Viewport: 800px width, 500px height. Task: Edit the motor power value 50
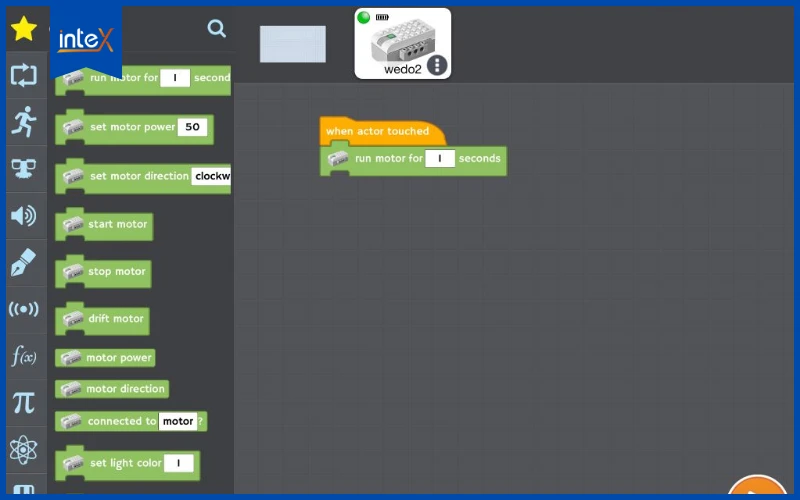[192, 127]
